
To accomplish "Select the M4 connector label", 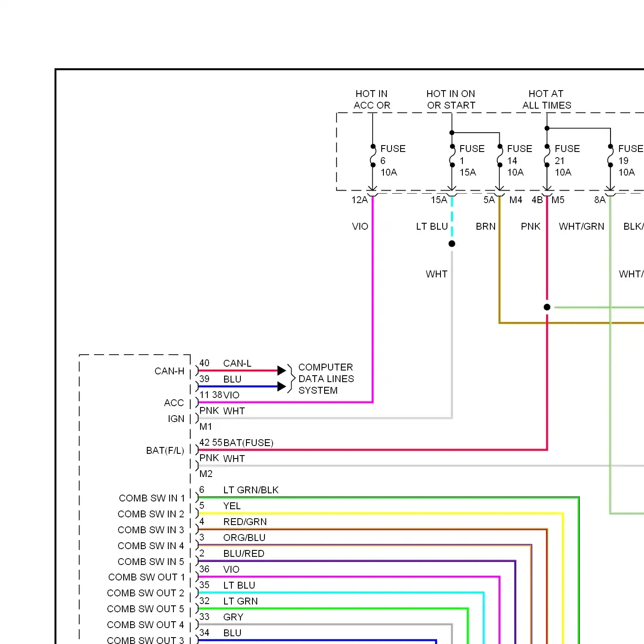I will pyautogui.click(x=516, y=200).
